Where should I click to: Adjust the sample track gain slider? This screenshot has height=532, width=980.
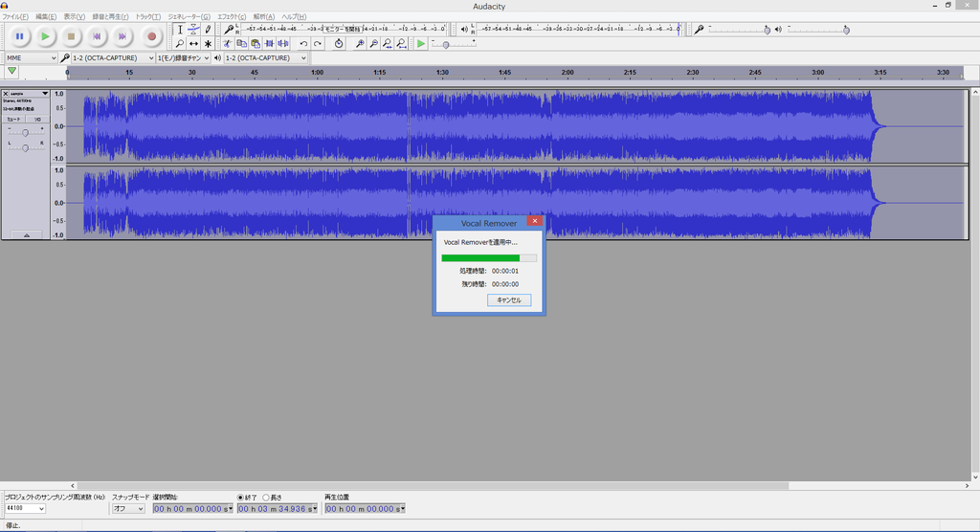coord(25,132)
